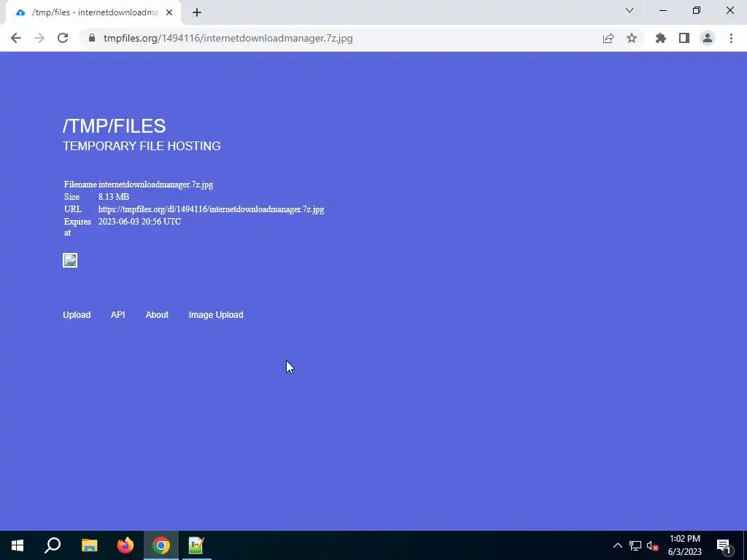Screen dimensions: 747x560
Task: Open the Image Upload link
Action: [x=216, y=315]
